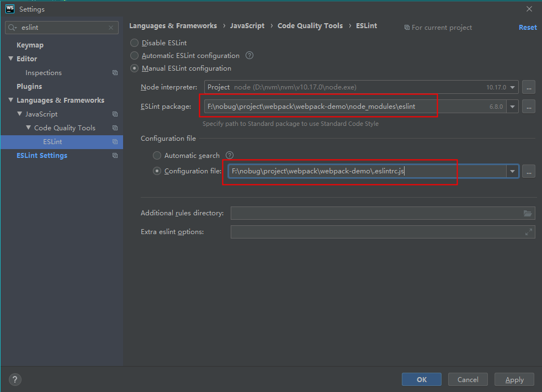
Task: Browse for Node interpreter with ellipsis button
Action: [x=529, y=87]
